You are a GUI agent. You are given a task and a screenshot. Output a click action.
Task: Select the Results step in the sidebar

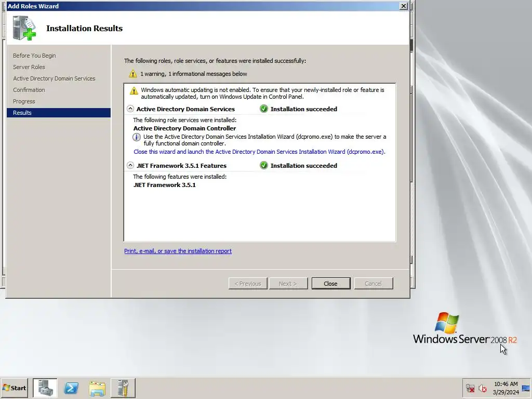click(59, 113)
